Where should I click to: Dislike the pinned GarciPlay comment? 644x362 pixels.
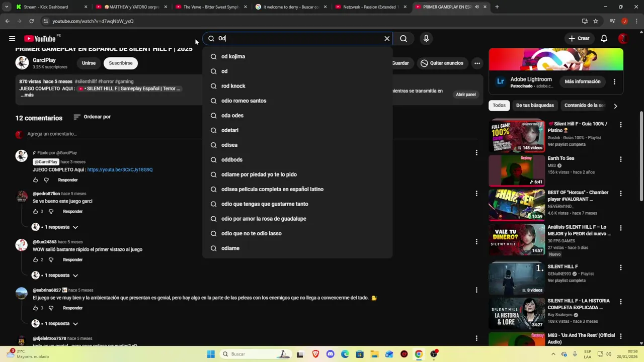46,180
